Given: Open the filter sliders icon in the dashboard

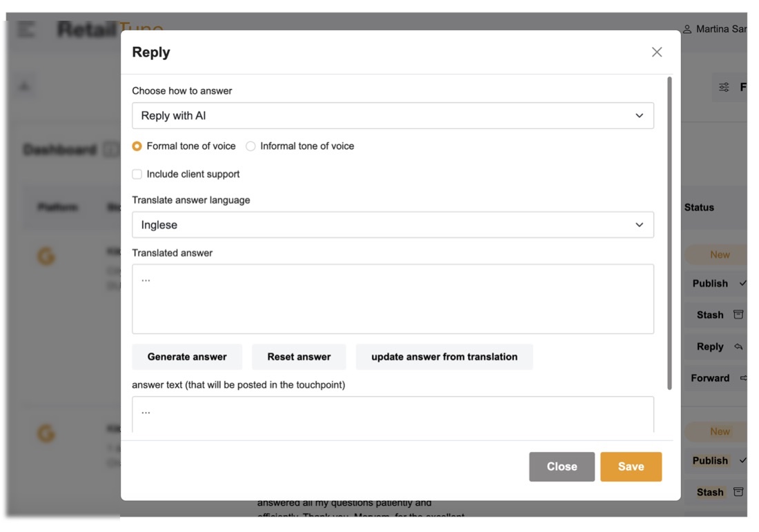Looking at the screenshot, I should pyautogui.click(x=724, y=87).
